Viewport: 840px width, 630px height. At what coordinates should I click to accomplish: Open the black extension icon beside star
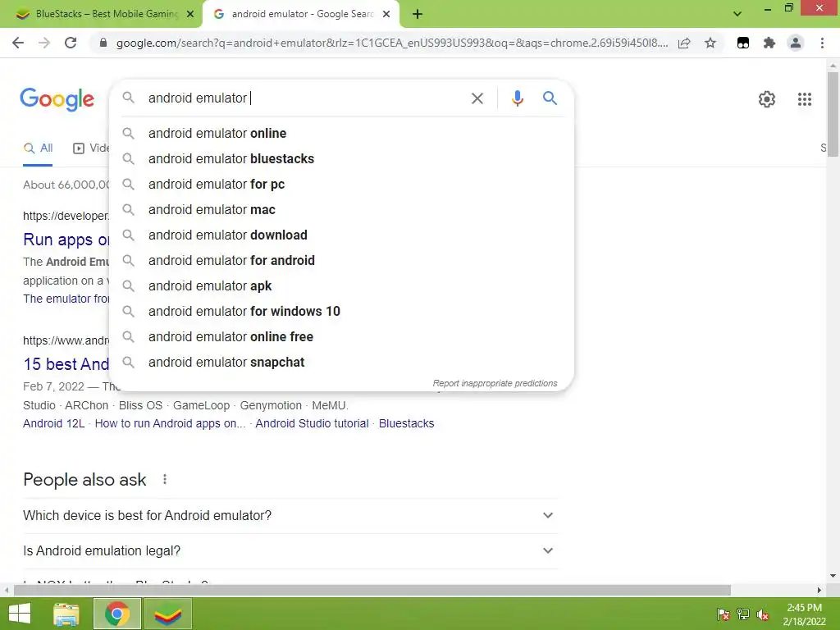(x=743, y=43)
